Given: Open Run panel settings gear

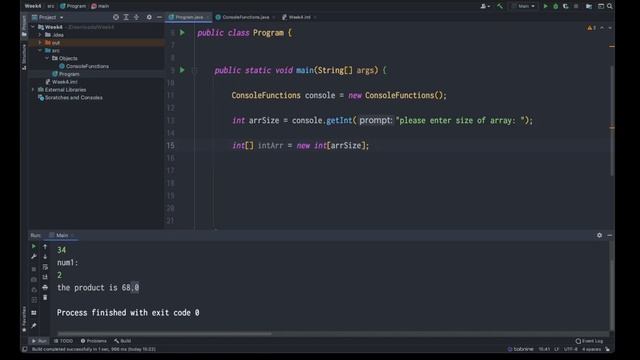Looking at the screenshot, I should (x=599, y=235).
